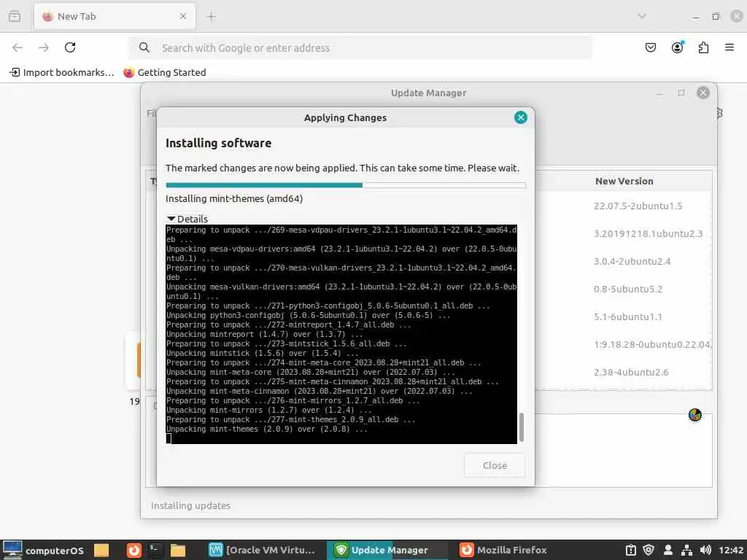The image size is (747, 560).
Task: Open Firefox View icon
Action: [x=15, y=16]
